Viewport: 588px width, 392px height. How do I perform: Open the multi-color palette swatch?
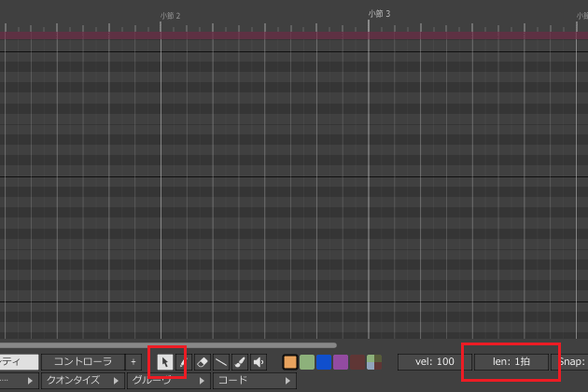point(374,362)
